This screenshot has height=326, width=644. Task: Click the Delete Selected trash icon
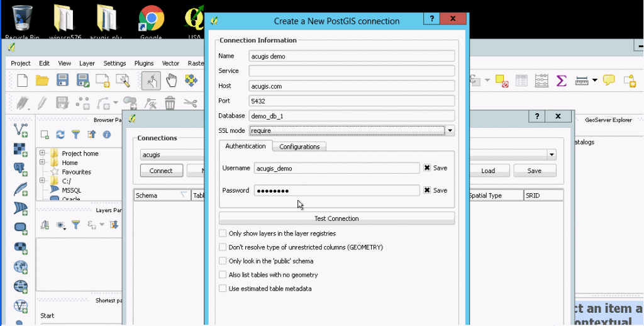coord(170,103)
